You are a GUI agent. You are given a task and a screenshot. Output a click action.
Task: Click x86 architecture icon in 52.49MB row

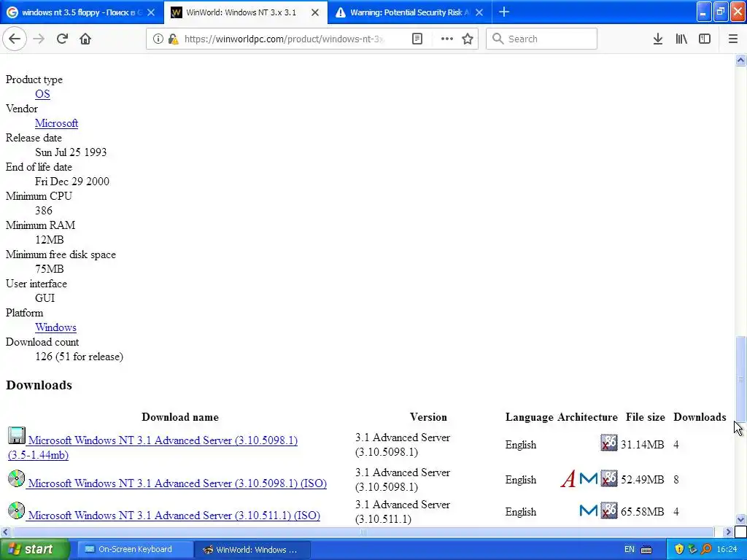point(609,478)
